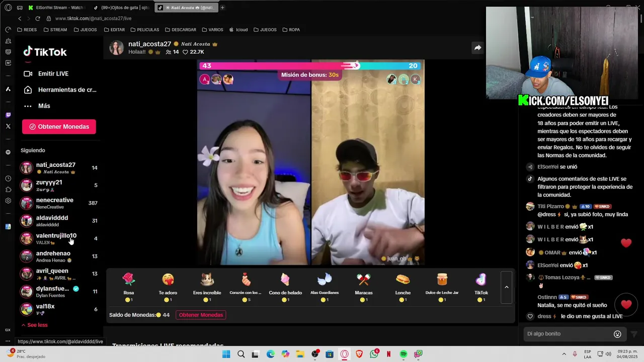Click the TikTok logo
This screenshot has height=362, width=644.
[x=45, y=52]
